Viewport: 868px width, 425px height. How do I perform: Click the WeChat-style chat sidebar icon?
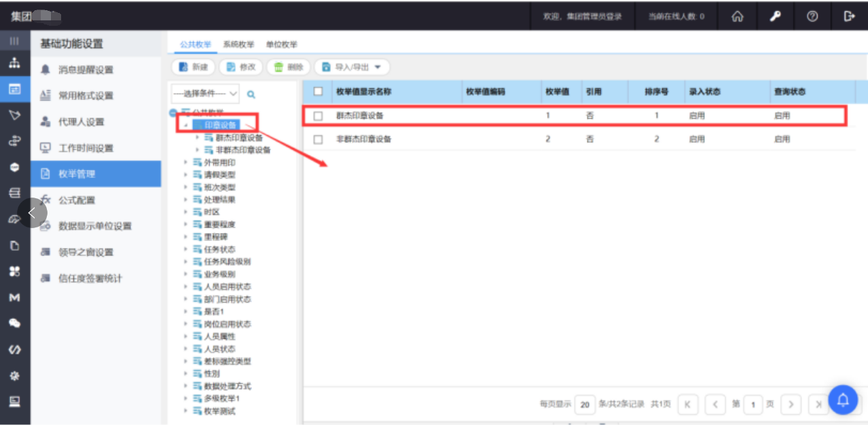14,324
